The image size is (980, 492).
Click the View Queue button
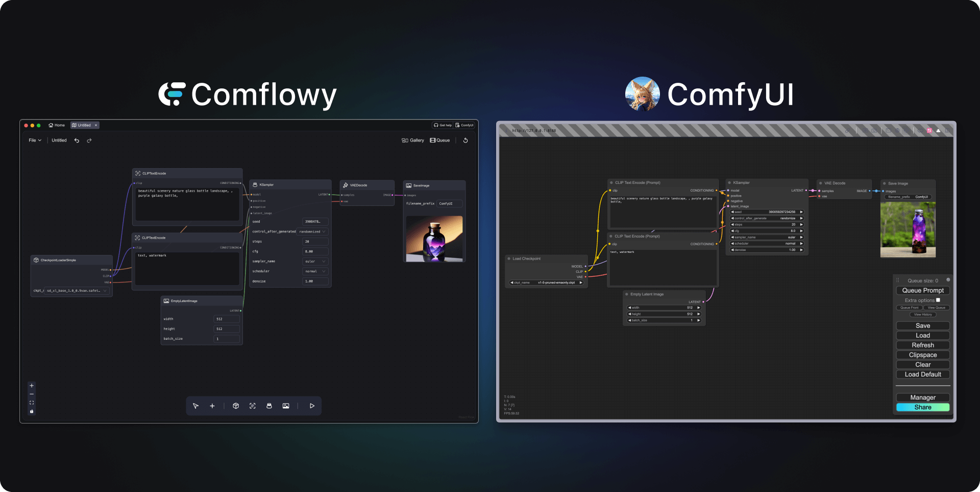pos(937,308)
